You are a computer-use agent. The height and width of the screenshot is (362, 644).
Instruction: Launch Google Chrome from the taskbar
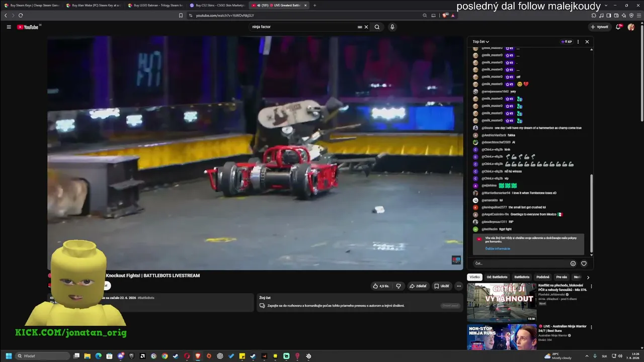pyautogui.click(x=165, y=356)
